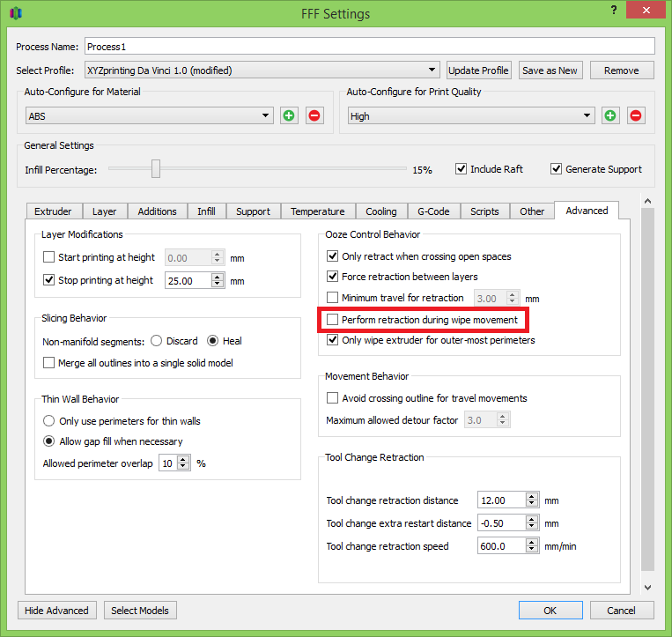
Task: Enable Avoid crossing outline for travel movements
Action: click(332, 398)
